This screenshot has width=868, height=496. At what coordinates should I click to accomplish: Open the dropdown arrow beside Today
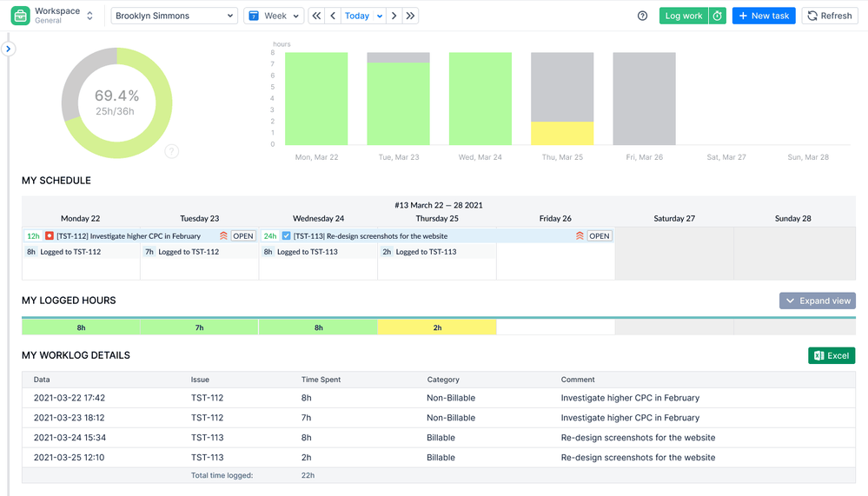click(x=380, y=16)
